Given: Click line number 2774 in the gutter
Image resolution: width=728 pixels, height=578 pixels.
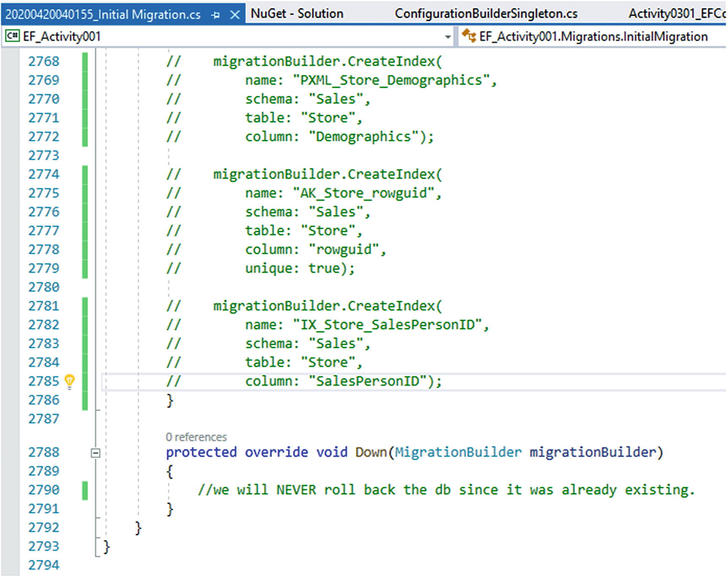Looking at the screenshot, I should point(44,174).
